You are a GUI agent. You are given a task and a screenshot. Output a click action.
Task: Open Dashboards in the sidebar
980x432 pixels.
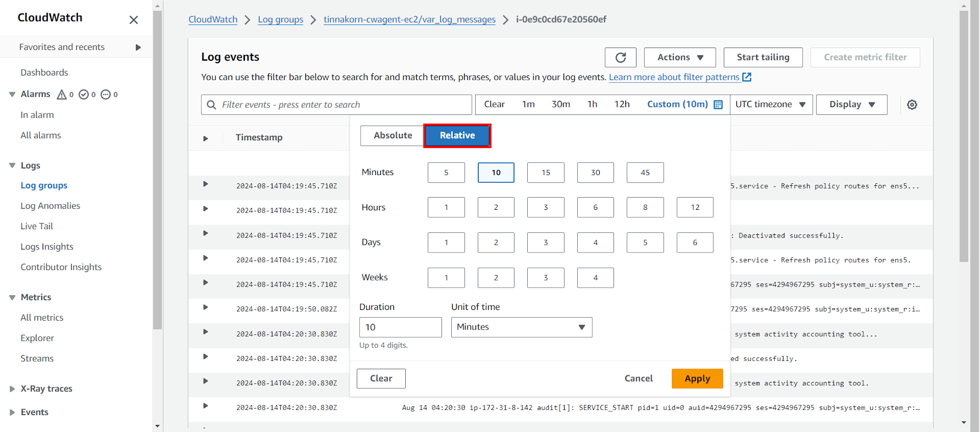coord(44,73)
